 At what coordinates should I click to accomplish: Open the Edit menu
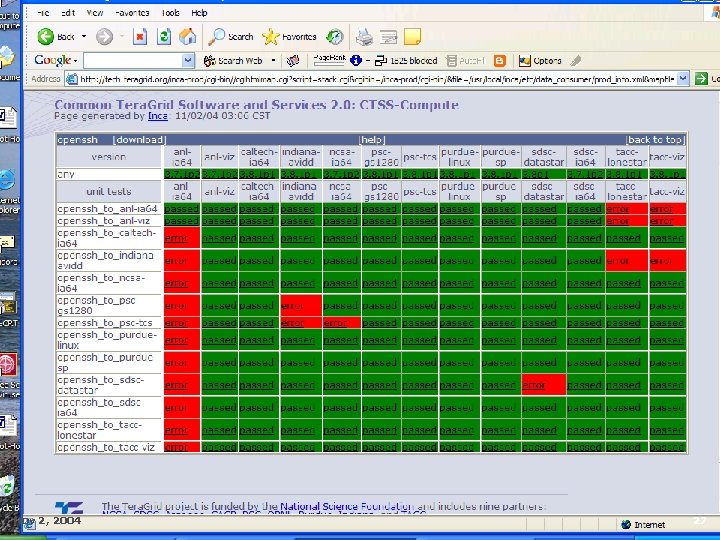(68, 13)
